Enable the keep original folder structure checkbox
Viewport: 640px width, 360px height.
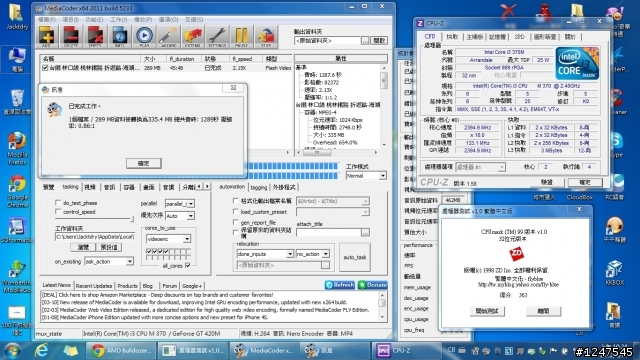[236, 232]
